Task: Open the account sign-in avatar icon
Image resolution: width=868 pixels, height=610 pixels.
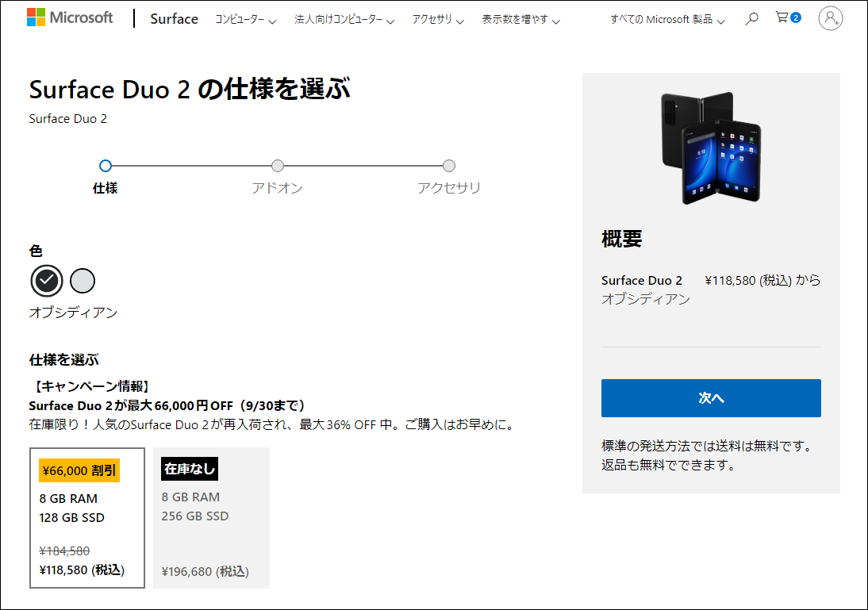Action: click(x=831, y=18)
